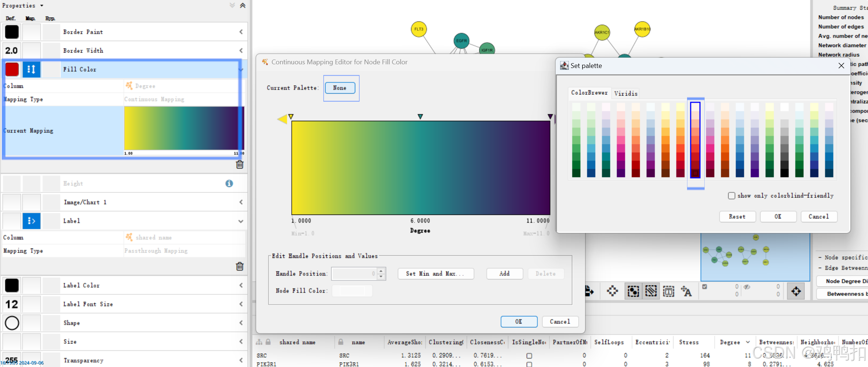Select the ColorBrewer palette tab
This screenshot has height=367, width=868.
click(x=589, y=93)
